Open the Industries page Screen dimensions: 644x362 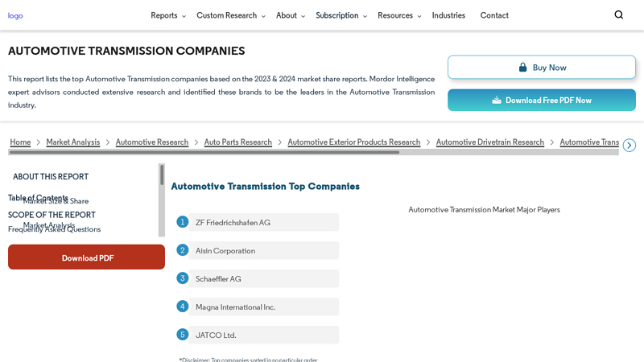448,15
